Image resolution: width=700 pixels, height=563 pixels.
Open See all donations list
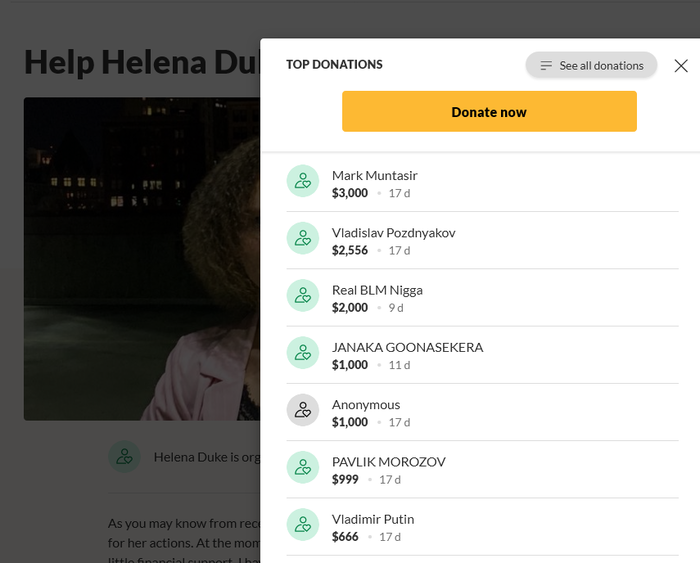coord(591,65)
